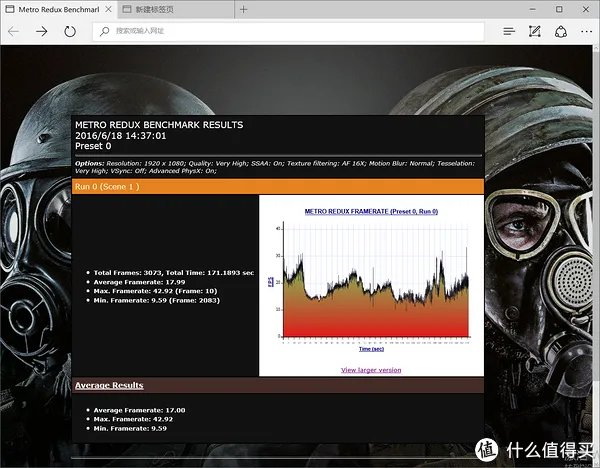Select the Time (sec) axis label
This screenshot has height=468, width=600.
pos(371,349)
